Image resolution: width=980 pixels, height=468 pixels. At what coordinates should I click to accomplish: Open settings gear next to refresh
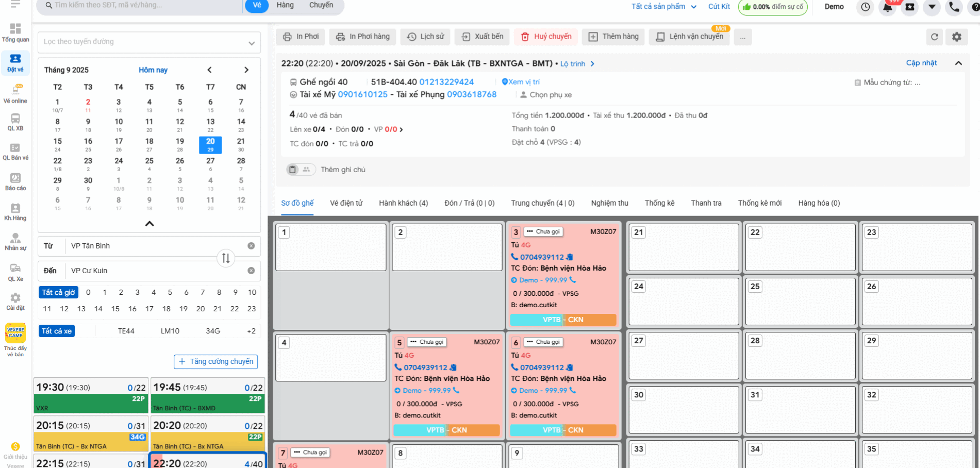[x=956, y=37]
